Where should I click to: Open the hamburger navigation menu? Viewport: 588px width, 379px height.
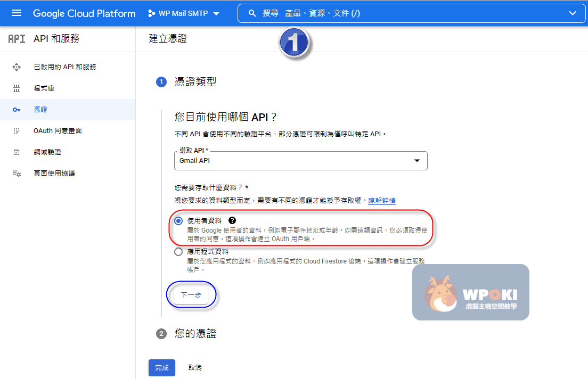tap(17, 13)
